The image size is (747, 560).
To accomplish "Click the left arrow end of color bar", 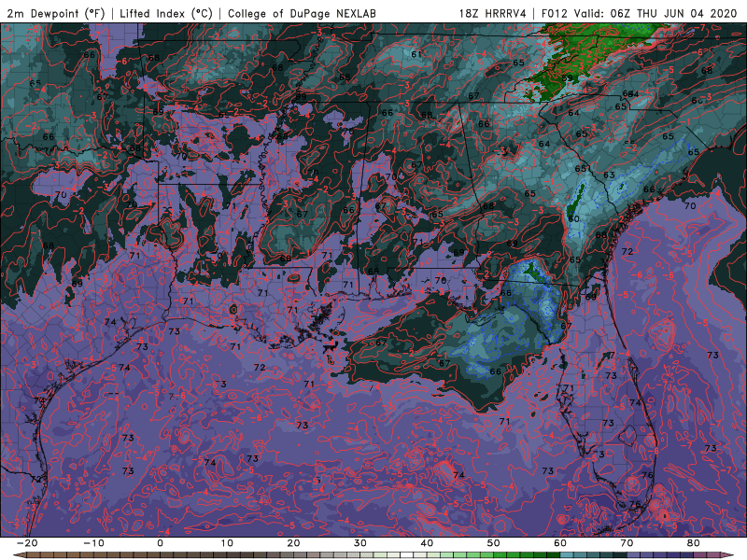I will tap(19, 555).
